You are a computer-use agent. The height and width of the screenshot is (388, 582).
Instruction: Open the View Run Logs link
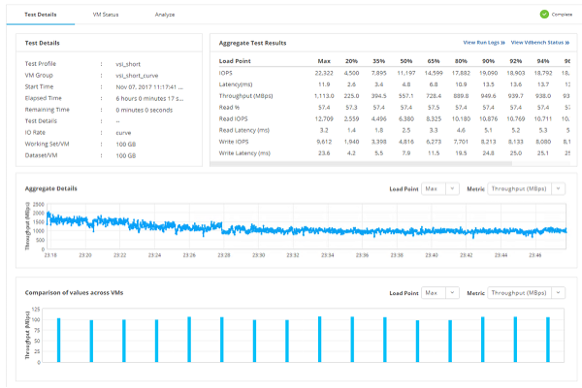[484, 43]
